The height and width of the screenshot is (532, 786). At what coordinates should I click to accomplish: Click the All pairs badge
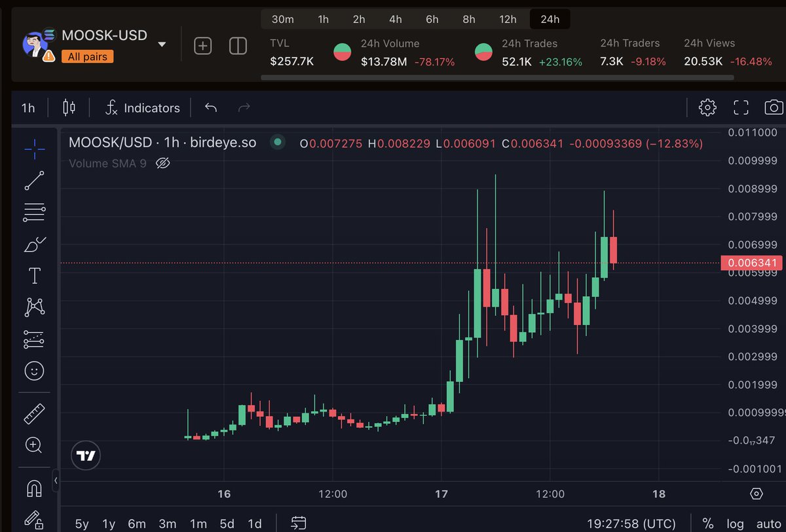pyautogui.click(x=87, y=57)
